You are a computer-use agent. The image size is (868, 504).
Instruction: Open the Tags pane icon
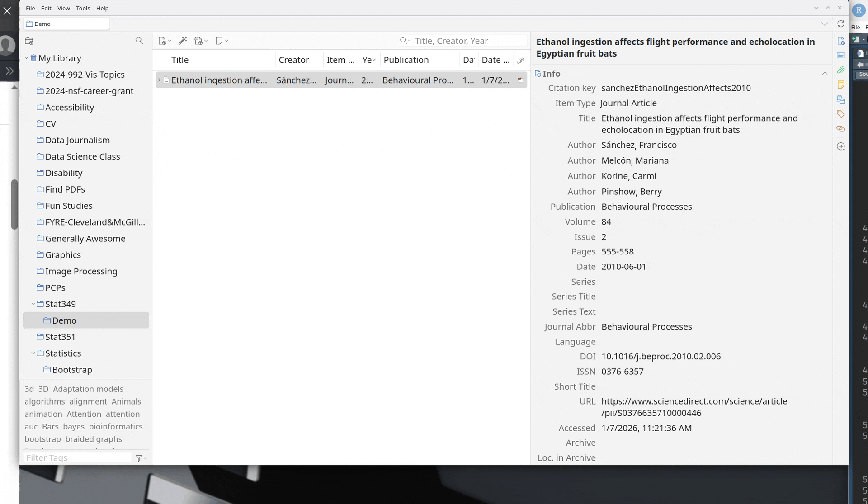[x=840, y=114]
